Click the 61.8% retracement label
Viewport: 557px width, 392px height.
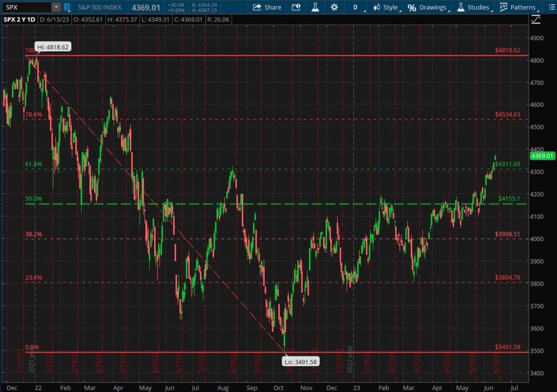click(33, 164)
